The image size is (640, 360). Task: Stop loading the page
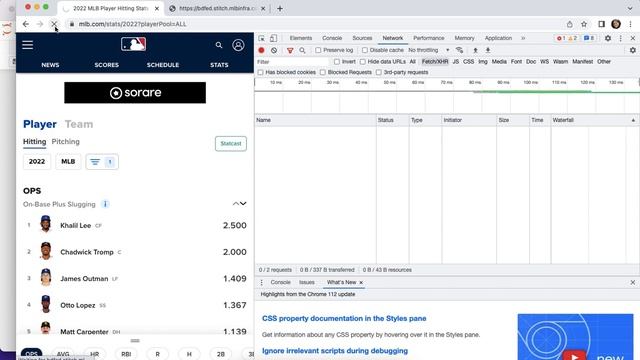(x=54, y=24)
